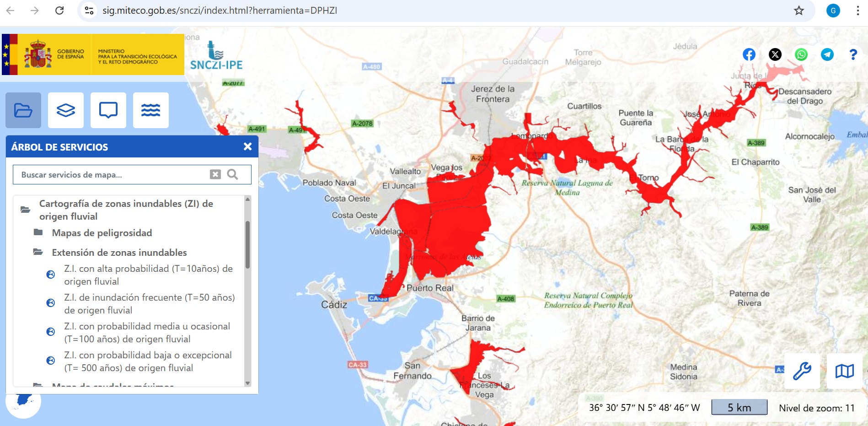868x426 pixels.
Task: Share the map on X (Twitter)
Action: [x=775, y=54]
